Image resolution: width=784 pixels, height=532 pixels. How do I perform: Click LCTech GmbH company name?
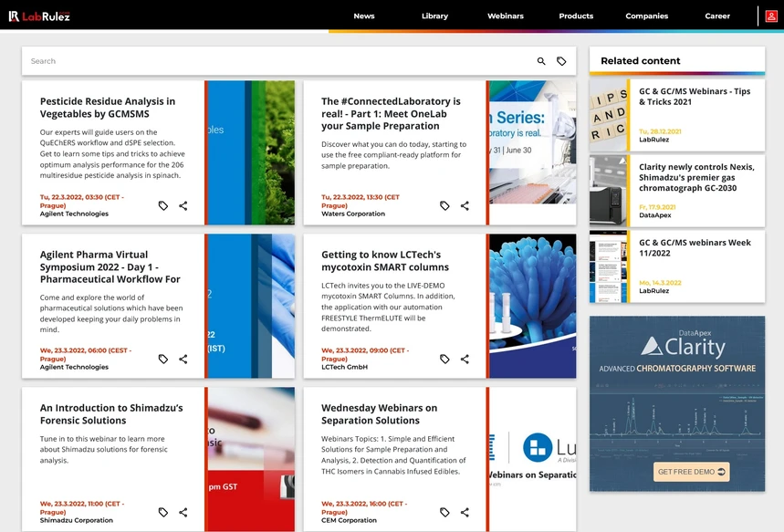pos(344,367)
